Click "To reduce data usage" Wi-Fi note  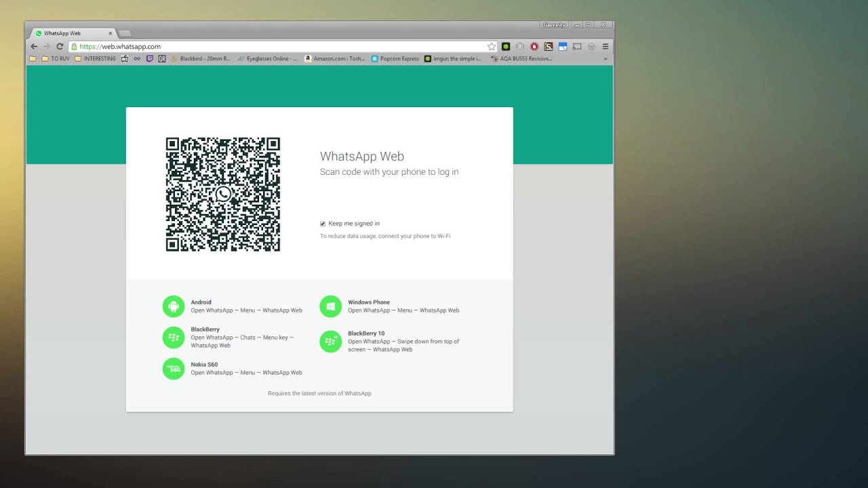(x=385, y=237)
